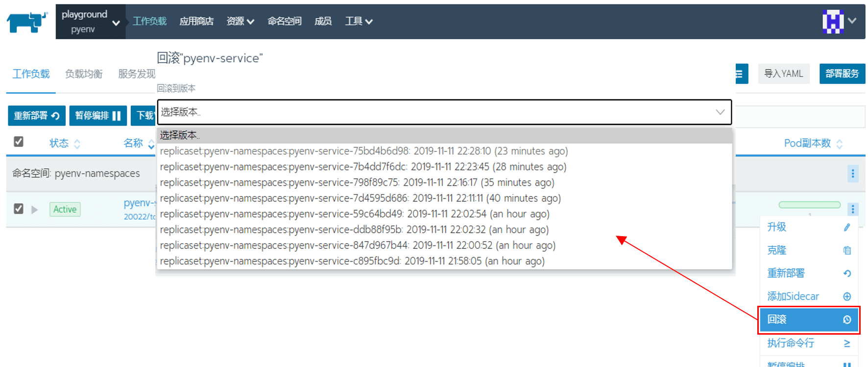Viewport: 868px width, 367px height.
Task: Click the 部署服务 button
Action: click(842, 73)
